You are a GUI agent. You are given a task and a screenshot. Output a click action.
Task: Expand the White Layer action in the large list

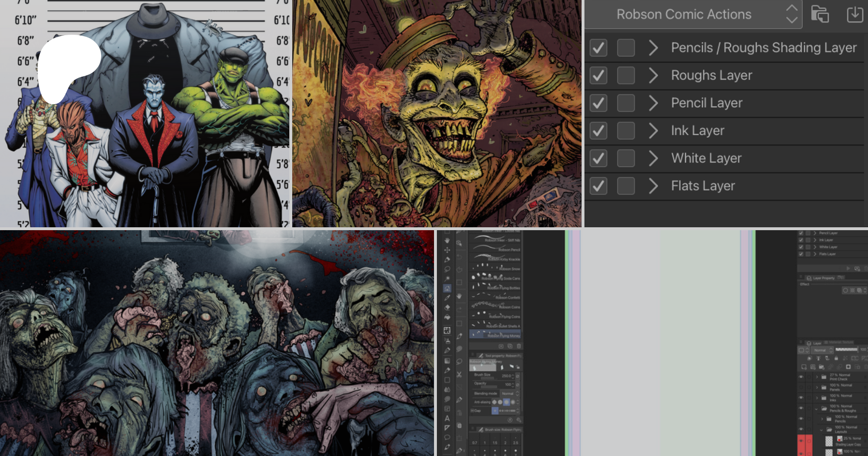click(653, 158)
